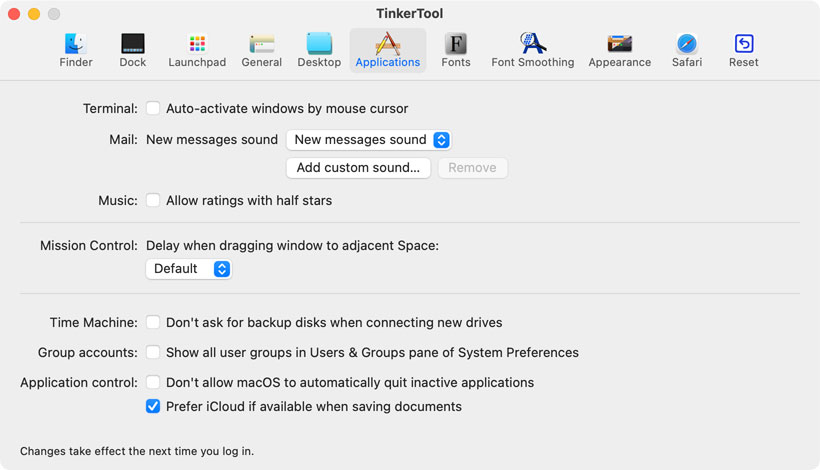Click the 'Group accounts:' label

click(x=87, y=352)
